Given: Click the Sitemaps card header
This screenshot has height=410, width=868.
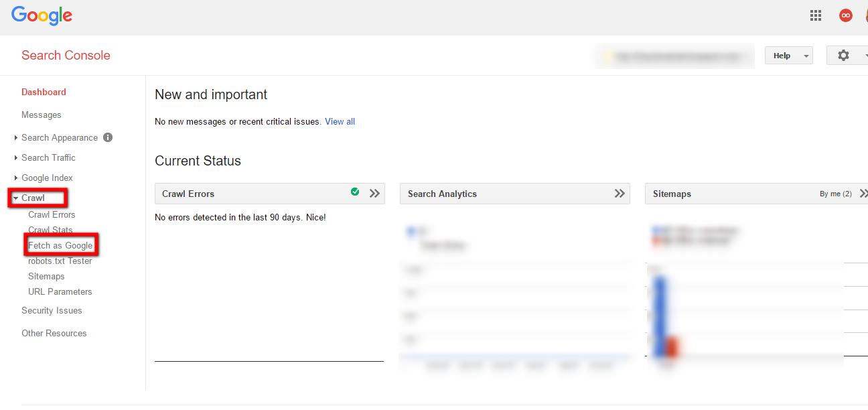Looking at the screenshot, I should tap(756, 194).
